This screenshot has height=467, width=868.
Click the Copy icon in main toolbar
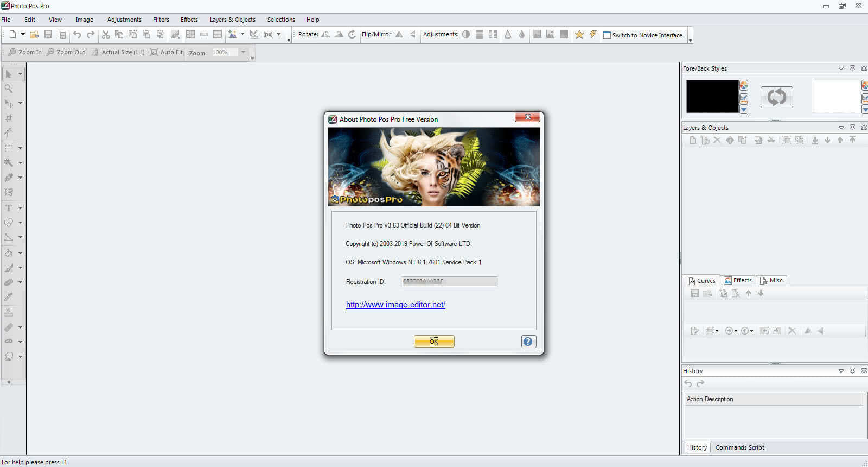[119, 34]
